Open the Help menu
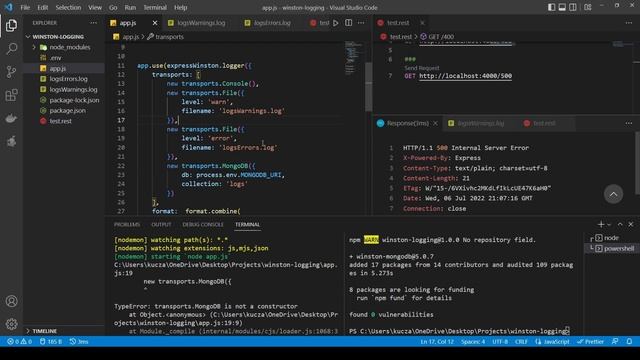Image resolution: width=640 pixels, height=360 pixels. (x=180, y=7)
